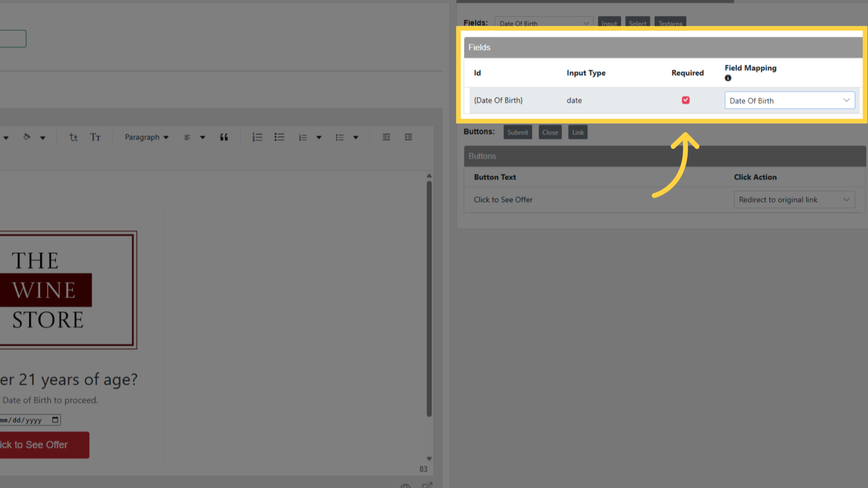Apply ordered numbered list formatting
The height and width of the screenshot is (488, 868).
[257, 137]
